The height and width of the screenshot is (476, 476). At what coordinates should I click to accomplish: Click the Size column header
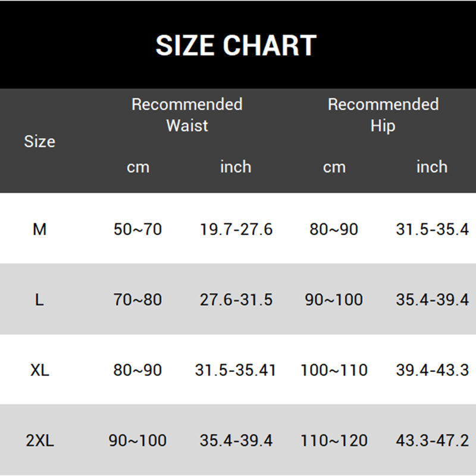(39, 142)
